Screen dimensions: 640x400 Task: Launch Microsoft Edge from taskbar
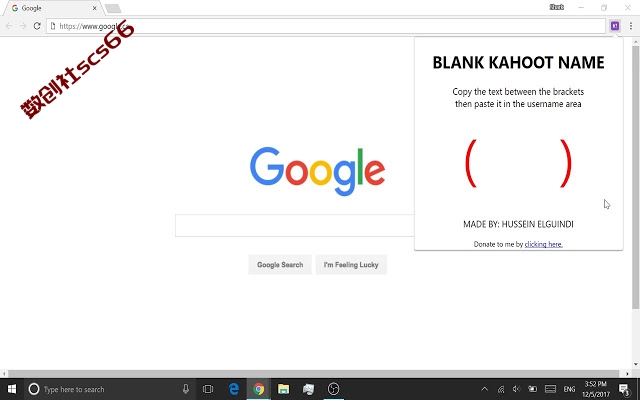click(x=233, y=389)
